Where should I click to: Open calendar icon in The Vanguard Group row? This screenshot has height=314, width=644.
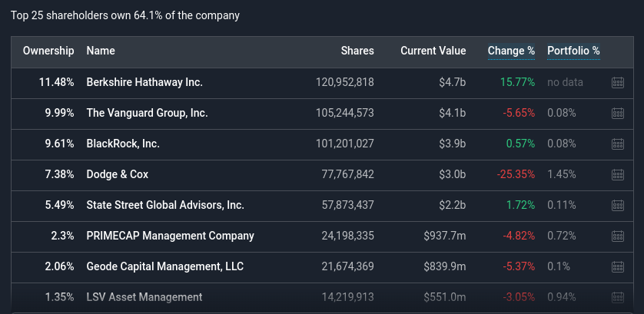coord(618,114)
